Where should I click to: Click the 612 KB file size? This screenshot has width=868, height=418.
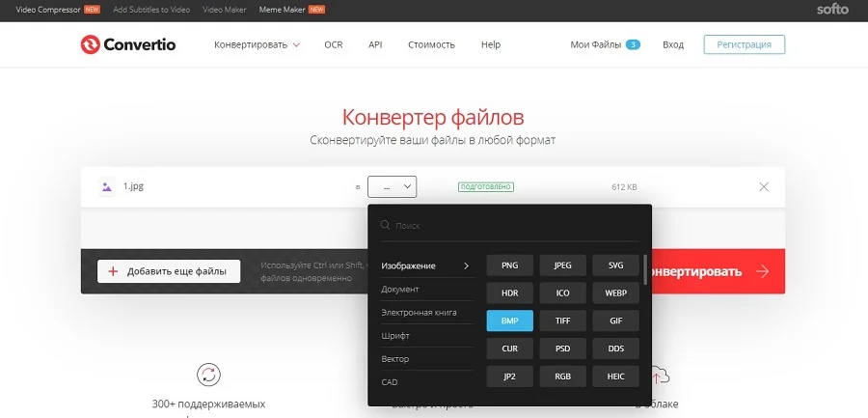point(624,187)
